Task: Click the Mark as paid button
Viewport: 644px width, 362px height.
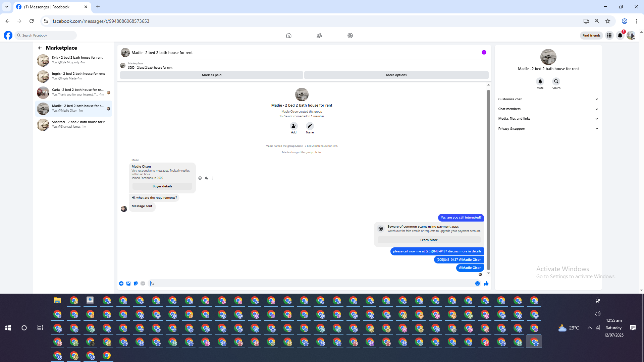Action: point(212,75)
